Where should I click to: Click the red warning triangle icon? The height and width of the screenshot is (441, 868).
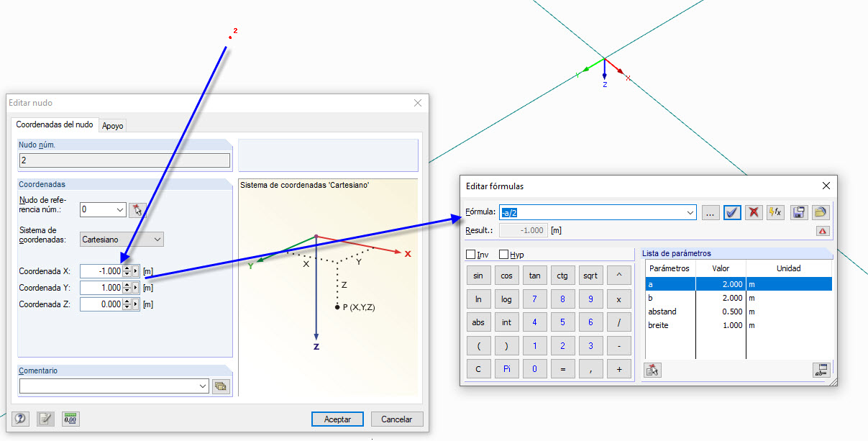[x=823, y=231]
